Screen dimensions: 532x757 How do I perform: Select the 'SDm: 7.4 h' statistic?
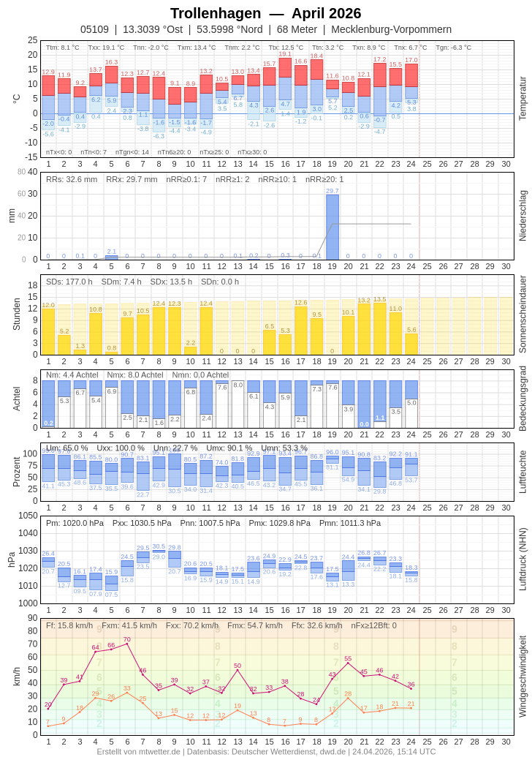[121, 282]
